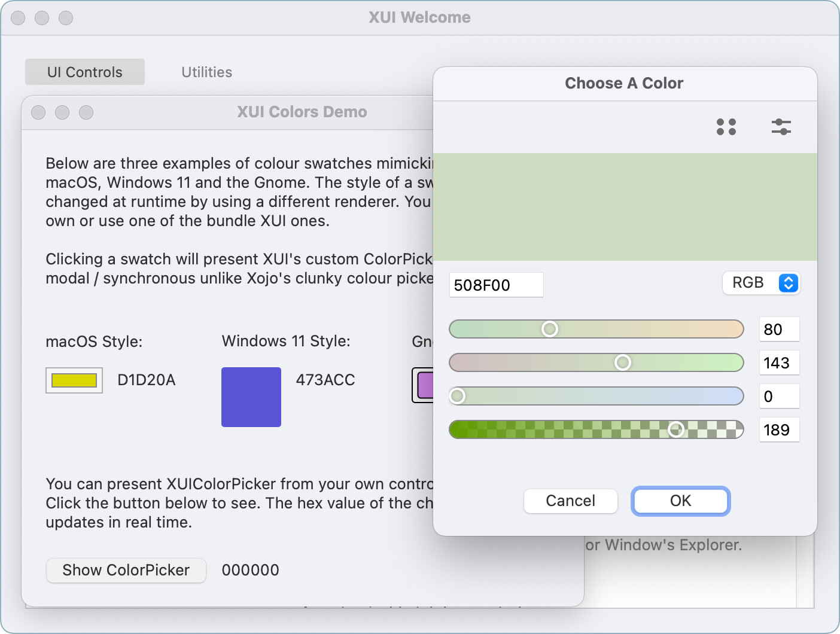Switch to sliders view icon
This screenshot has width=840, height=634.
point(781,127)
